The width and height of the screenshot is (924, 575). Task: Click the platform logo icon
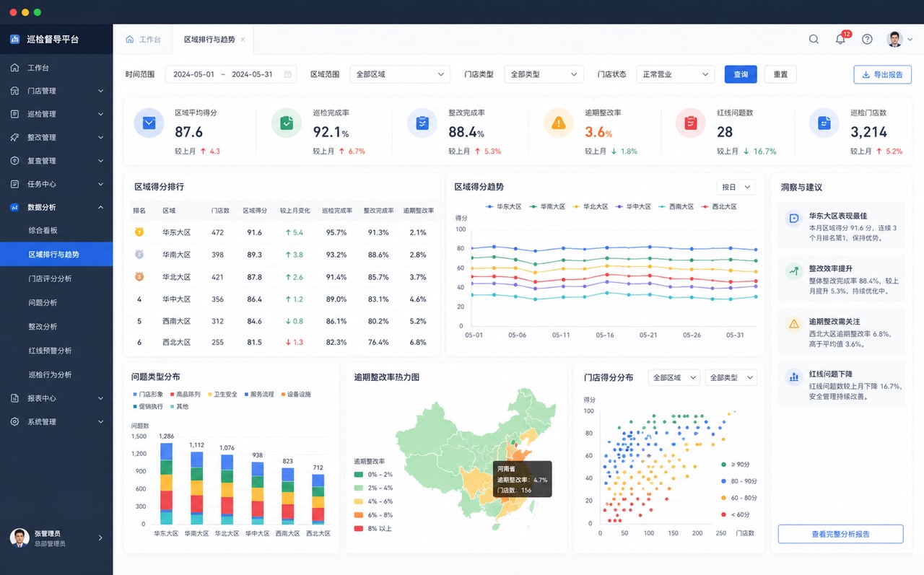pyautogui.click(x=14, y=39)
